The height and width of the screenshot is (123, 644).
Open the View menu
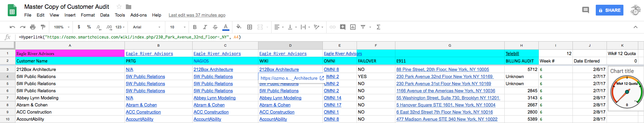coord(54,15)
